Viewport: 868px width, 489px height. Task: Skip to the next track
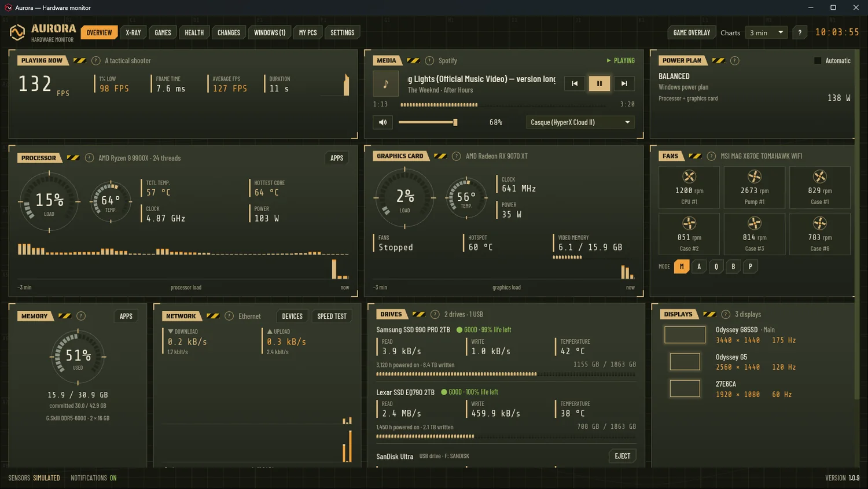pyautogui.click(x=624, y=83)
